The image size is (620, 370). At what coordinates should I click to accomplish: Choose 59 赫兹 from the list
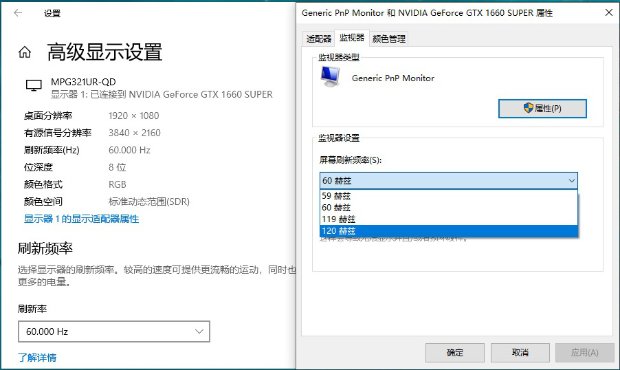(449, 196)
